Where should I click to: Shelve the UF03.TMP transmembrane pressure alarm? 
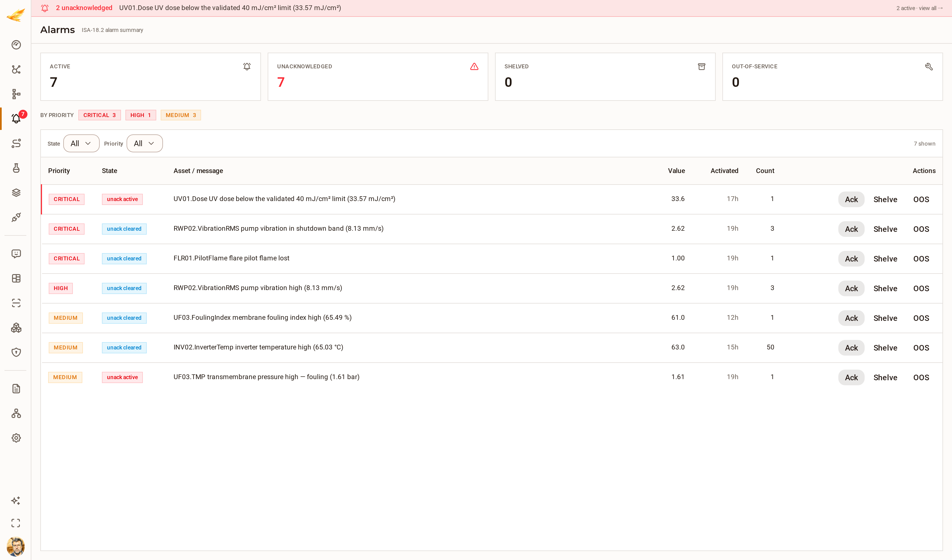[x=885, y=377]
